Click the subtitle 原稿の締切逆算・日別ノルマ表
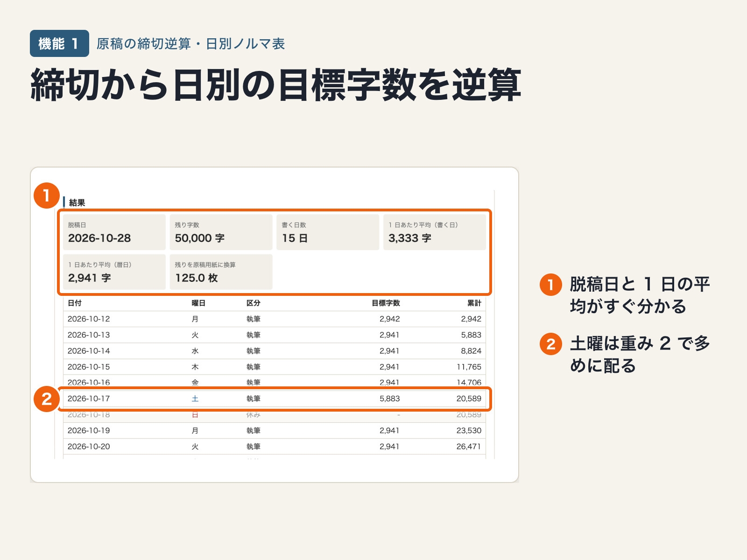The width and height of the screenshot is (747, 560). [190, 44]
